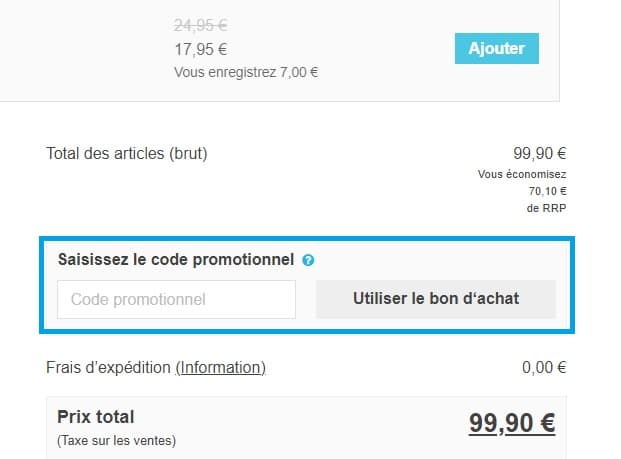Click the Utiliser le bon d'achat button
The height and width of the screenshot is (459, 621).
coord(436,299)
